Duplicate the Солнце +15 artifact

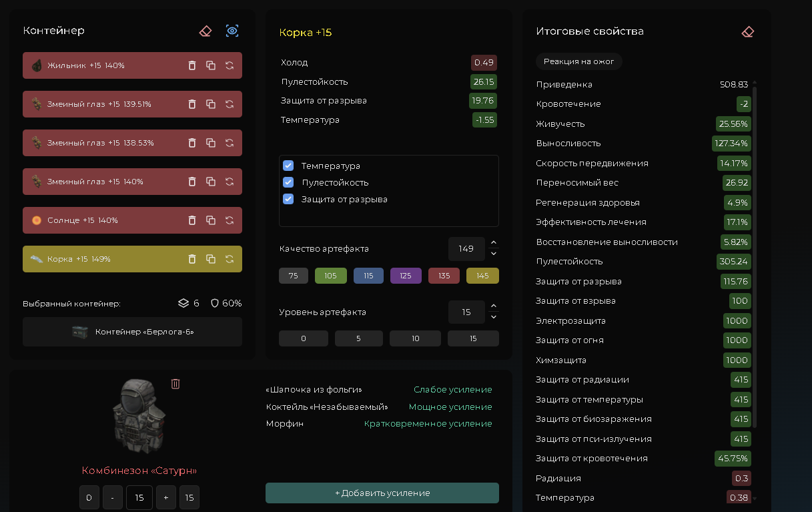point(211,220)
